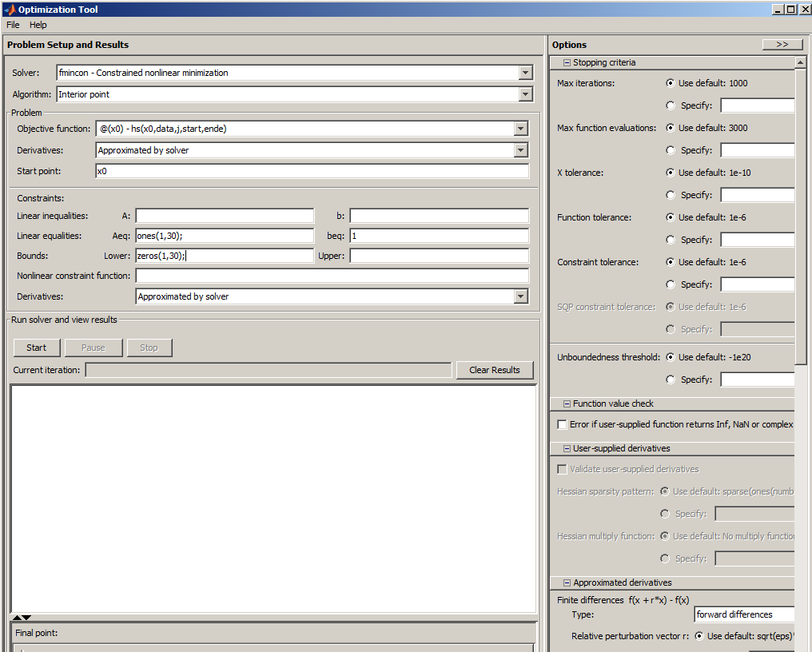The width and height of the screenshot is (812, 652).
Task: Collapse the Function value check section
Action: (x=567, y=404)
